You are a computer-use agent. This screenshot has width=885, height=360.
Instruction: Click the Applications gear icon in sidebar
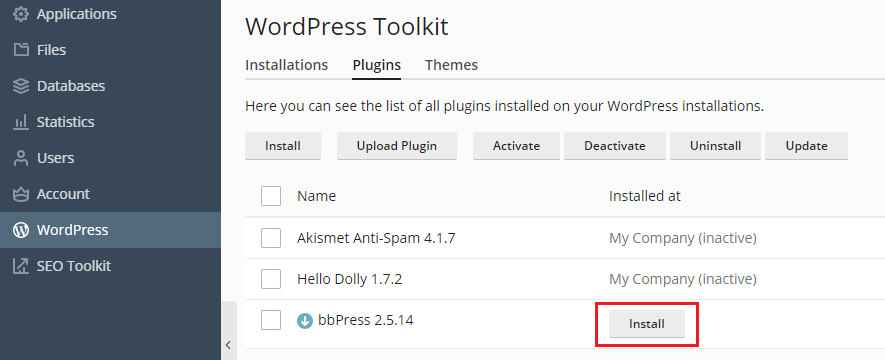[21, 14]
